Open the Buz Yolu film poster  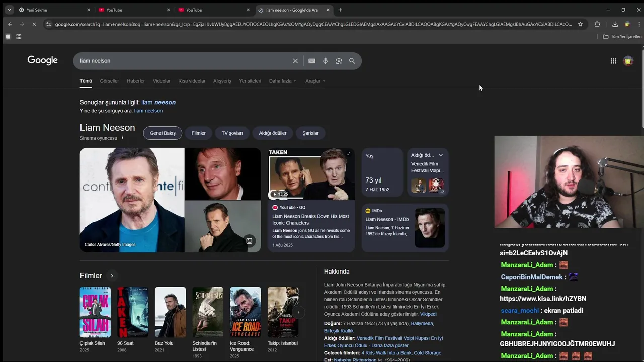click(x=170, y=312)
